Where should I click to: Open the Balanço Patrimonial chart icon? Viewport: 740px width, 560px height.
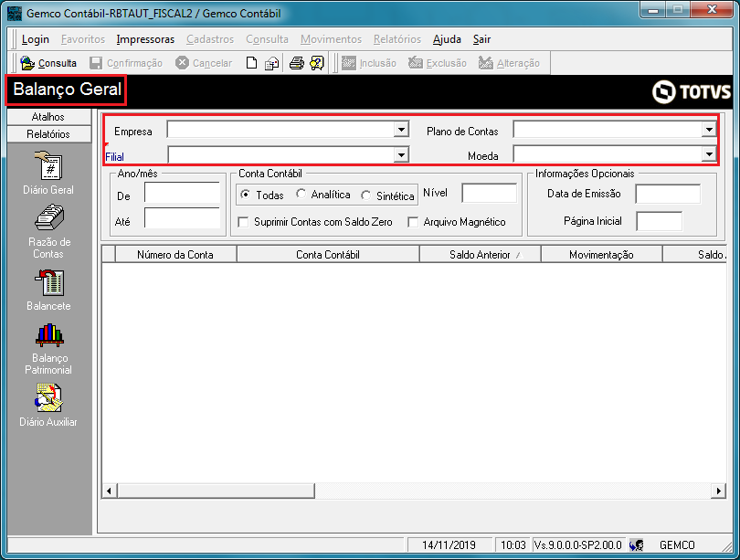pos(49,335)
